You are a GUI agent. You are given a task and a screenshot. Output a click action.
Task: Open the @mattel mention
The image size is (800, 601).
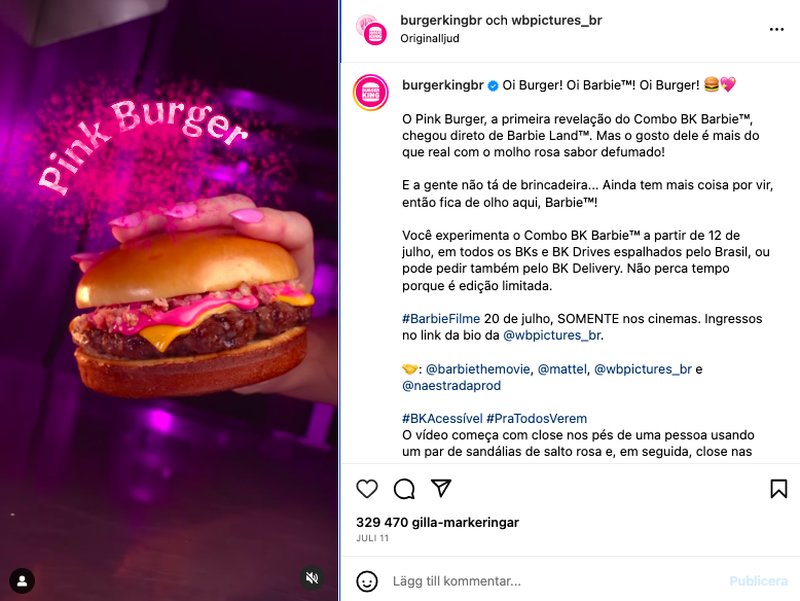562,369
